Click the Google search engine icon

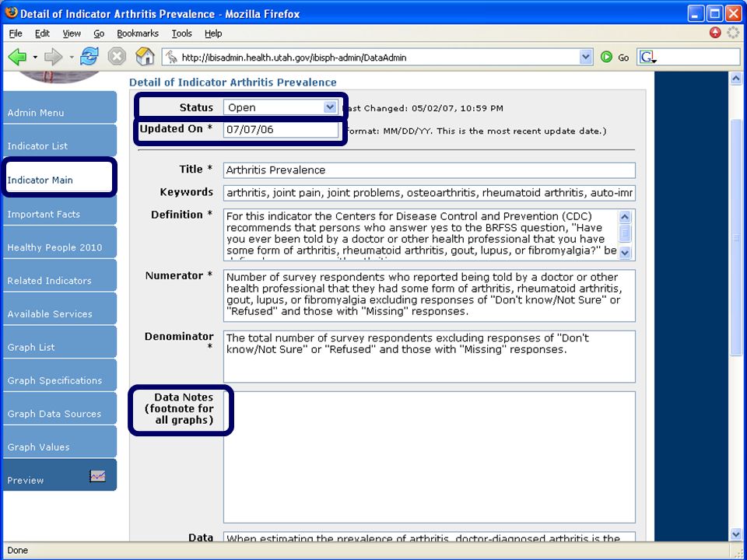647,58
